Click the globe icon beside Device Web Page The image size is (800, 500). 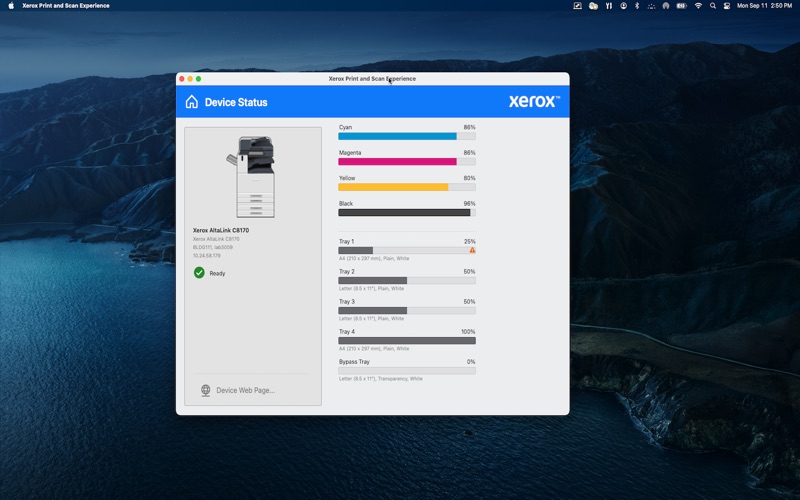206,390
